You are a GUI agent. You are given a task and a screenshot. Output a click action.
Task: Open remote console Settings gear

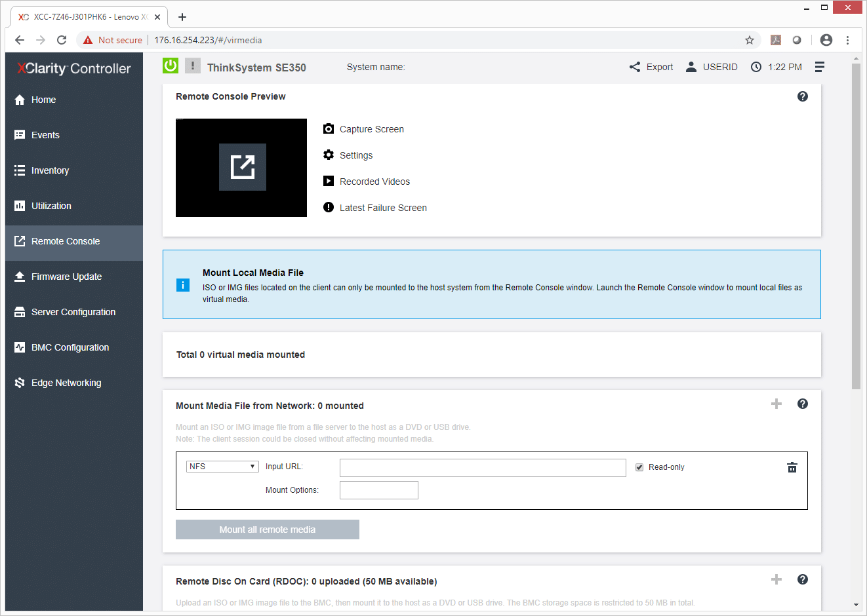point(329,155)
